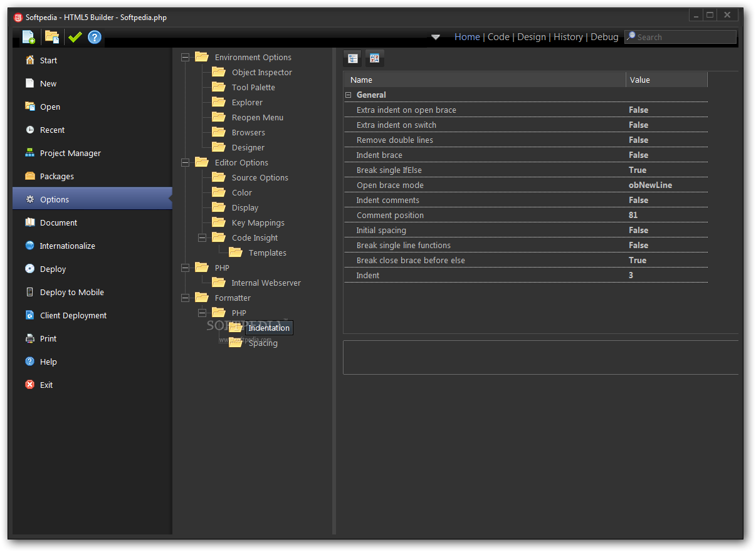Click the Packages box icon in sidebar

[29, 176]
